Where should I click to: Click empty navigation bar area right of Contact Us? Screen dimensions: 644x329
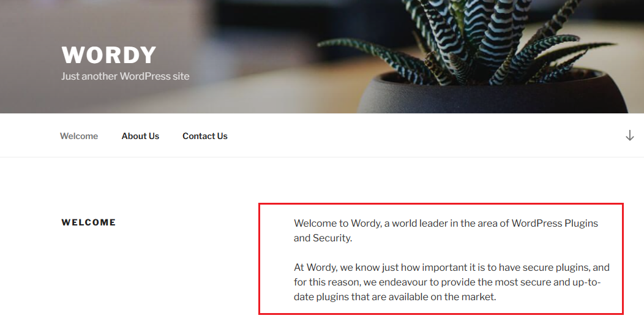pos(423,136)
